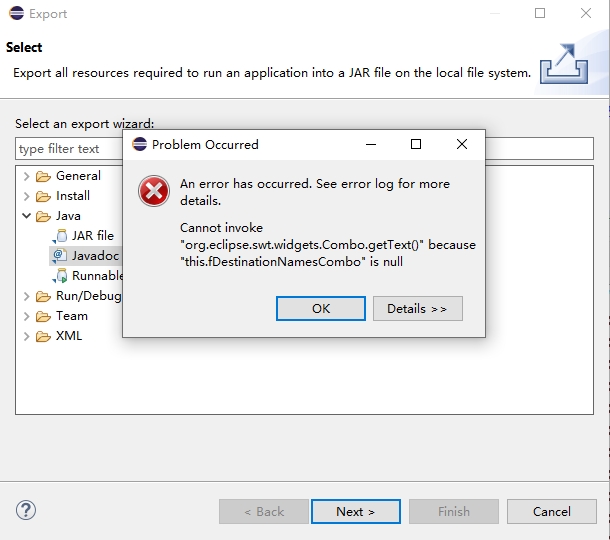Click the export wizard banner icon

click(x=564, y=64)
